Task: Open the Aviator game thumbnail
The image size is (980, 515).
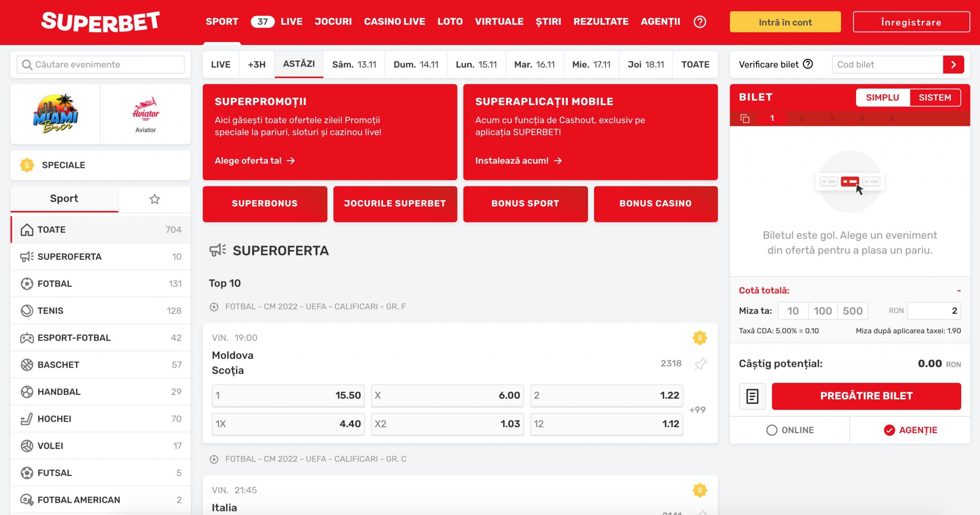Action: [145, 113]
